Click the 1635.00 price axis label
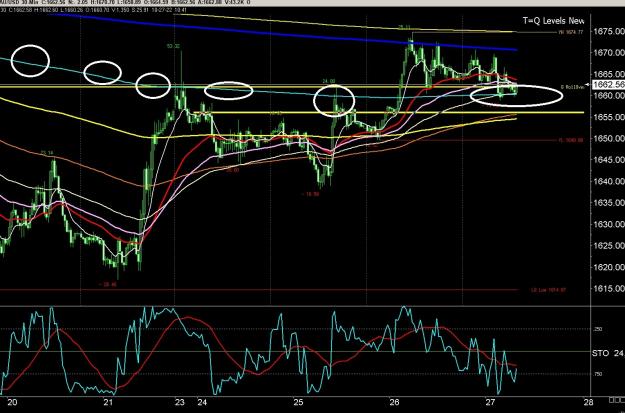Image resolution: width=625 pixels, height=413 pixels. tap(609, 203)
